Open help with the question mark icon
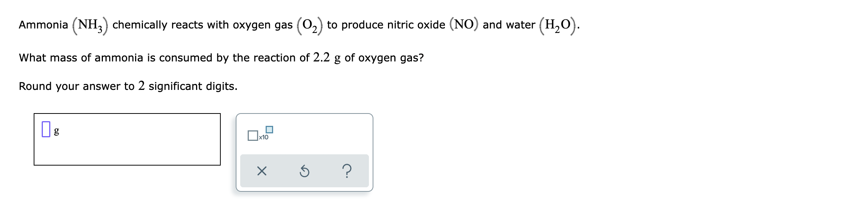 click(x=348, y=171)
